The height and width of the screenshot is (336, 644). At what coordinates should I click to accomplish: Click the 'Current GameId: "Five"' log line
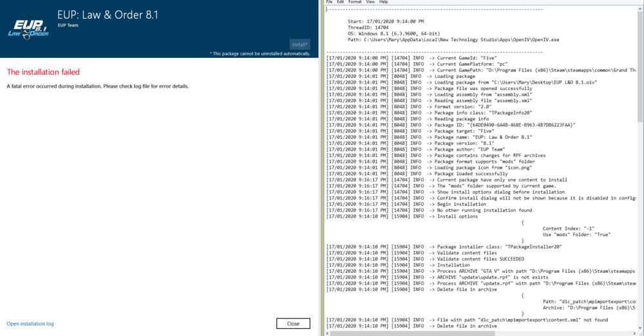tap(412, 58)
